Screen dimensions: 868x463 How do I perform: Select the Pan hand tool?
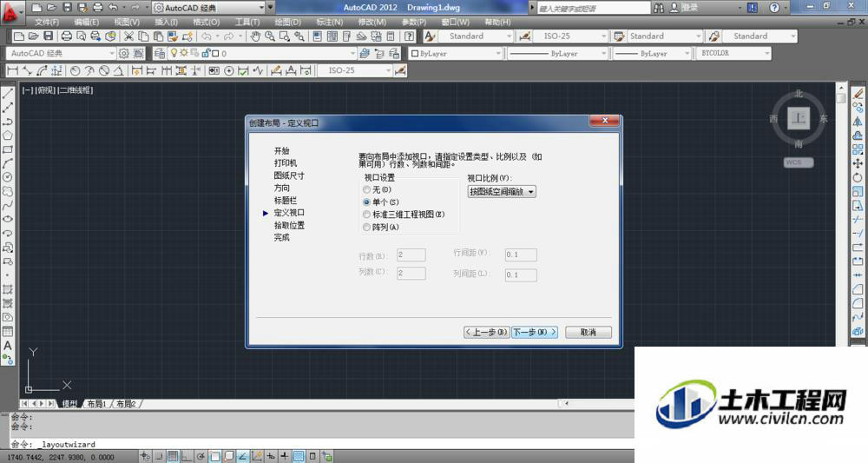(x=255, y=36)
